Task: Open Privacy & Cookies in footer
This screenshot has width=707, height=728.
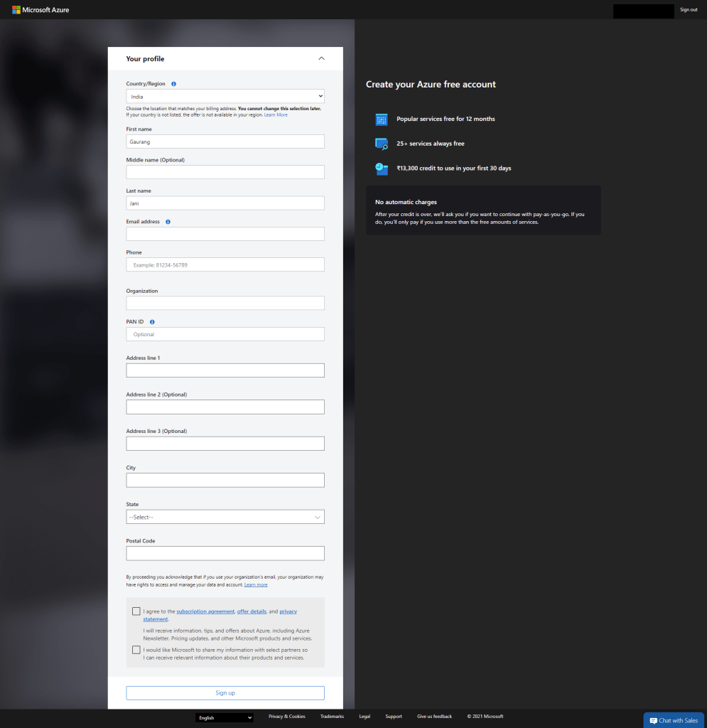Action: [x=286, y=717]
